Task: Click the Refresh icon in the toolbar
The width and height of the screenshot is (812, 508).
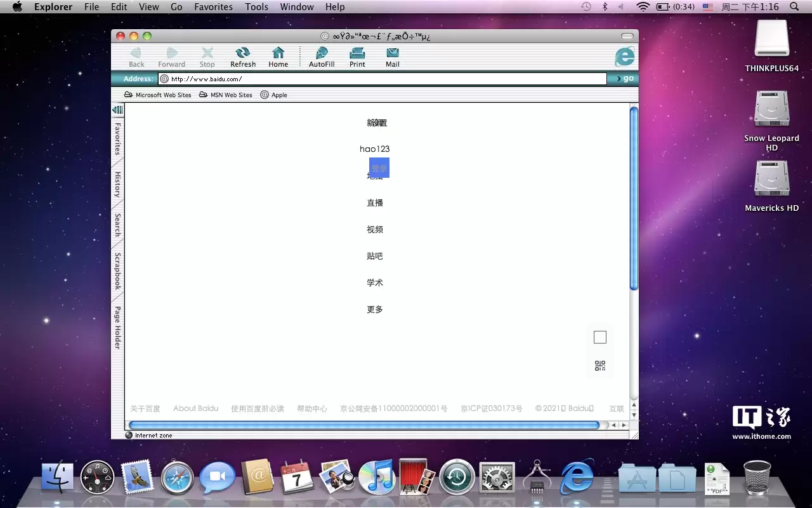Action: [x=243, y=56]
